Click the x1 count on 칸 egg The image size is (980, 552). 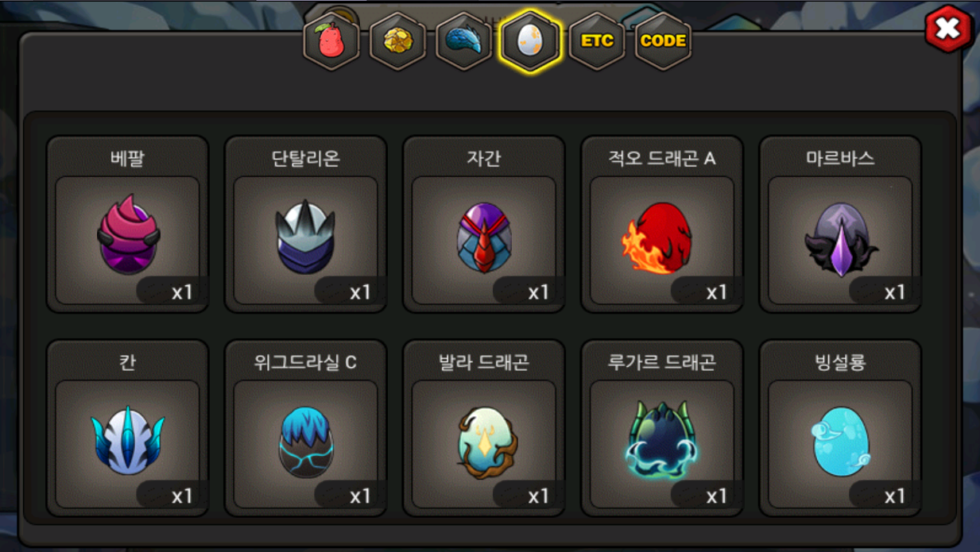tap(182, 496)
